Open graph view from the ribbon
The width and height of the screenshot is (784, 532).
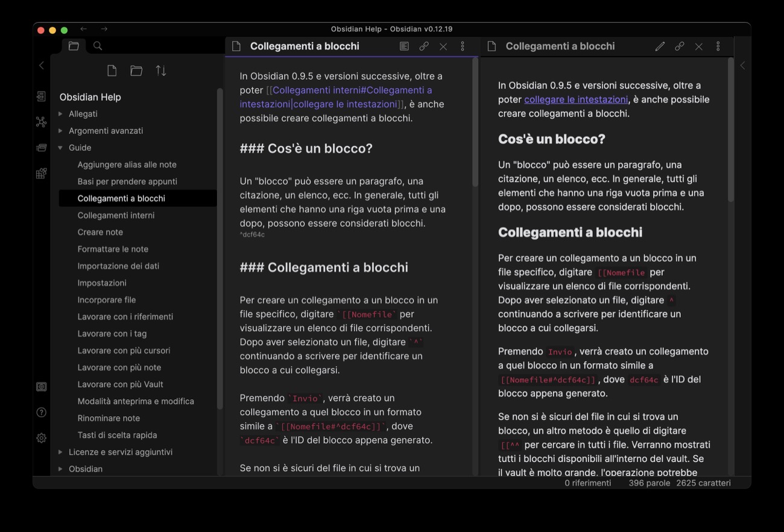click(41, 122)
